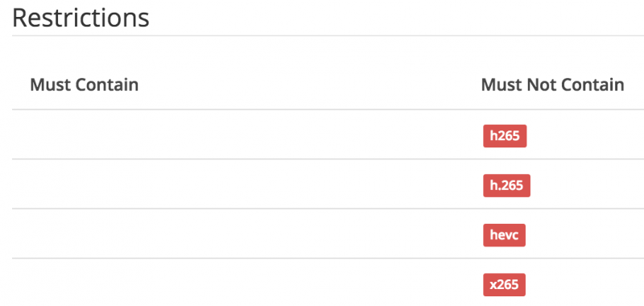
Task: Click the empty Must Contain cell in h.265 row
Action: coord(240,184)
